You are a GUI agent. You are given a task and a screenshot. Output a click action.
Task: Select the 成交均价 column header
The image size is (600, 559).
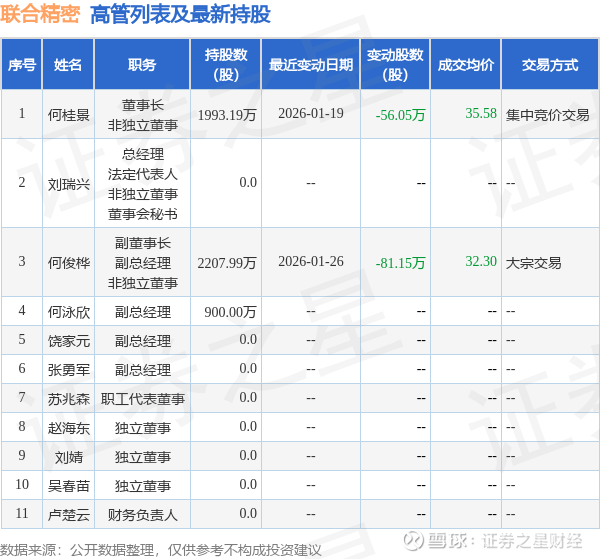(466, 64)
